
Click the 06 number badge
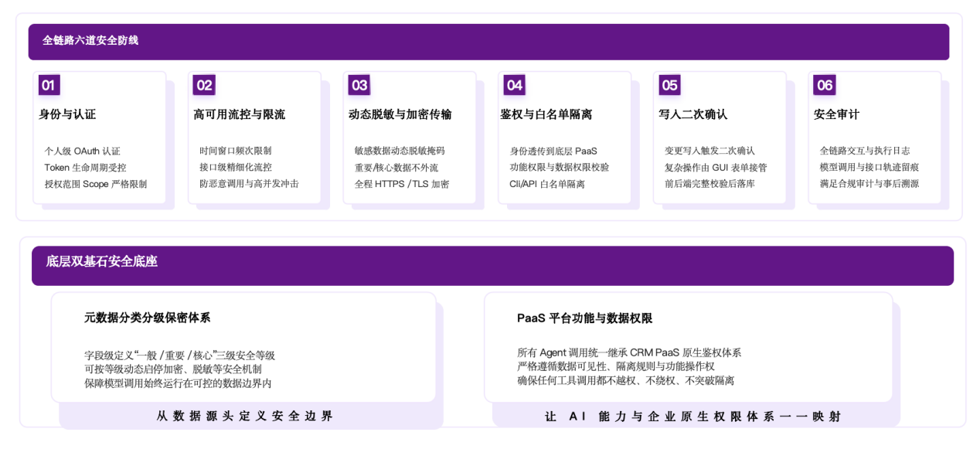click(x=825, y=85)
